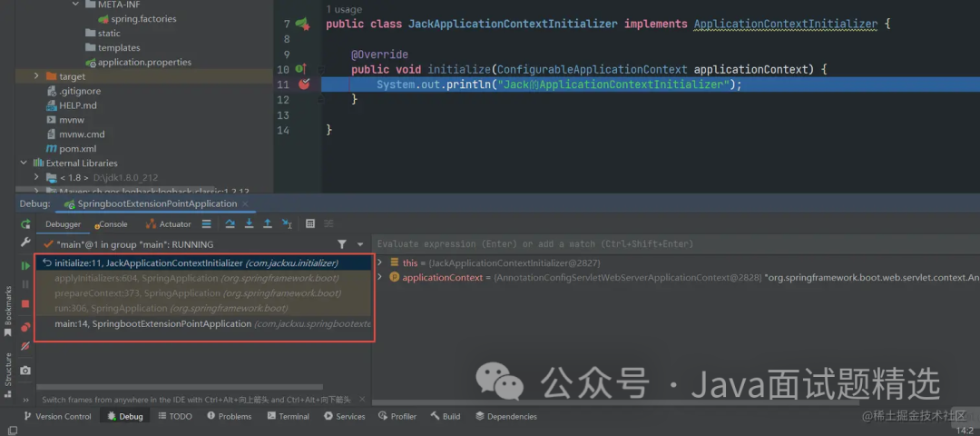
Task: Open the Evaluate Expression calculator icon
Action: (310, 224)
